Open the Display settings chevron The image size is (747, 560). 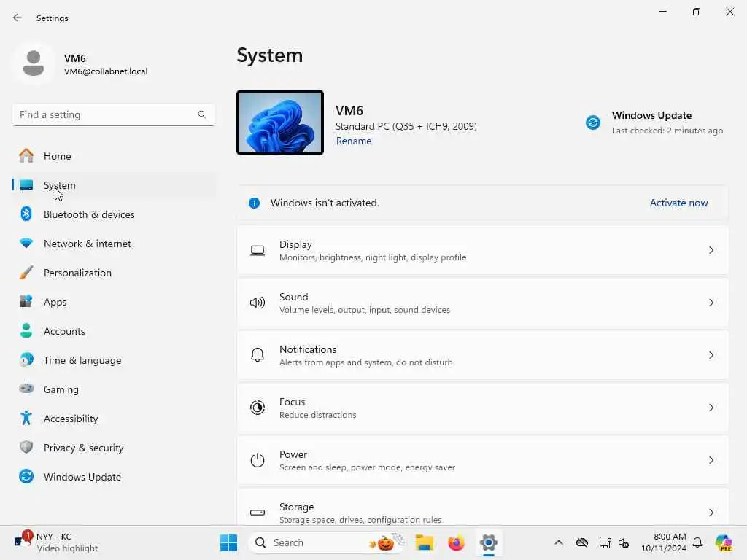pos(711,250)
